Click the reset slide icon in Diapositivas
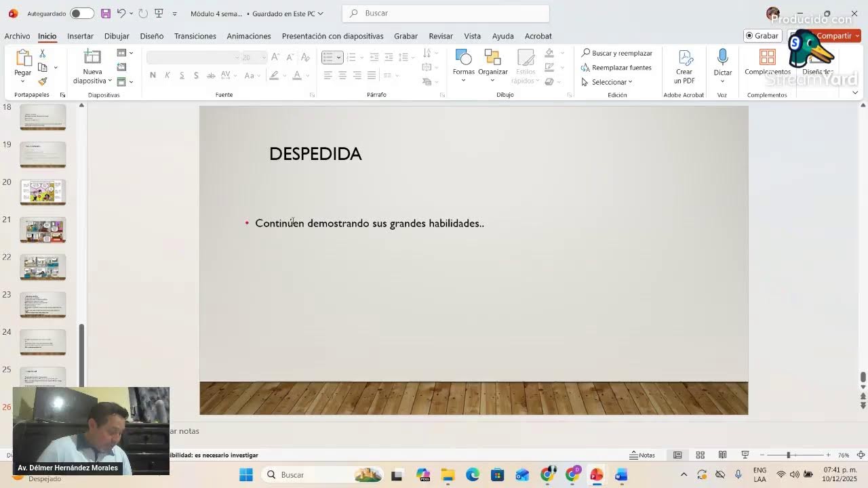The height and width of the screenshot is (488, 868). coord(121,67)
